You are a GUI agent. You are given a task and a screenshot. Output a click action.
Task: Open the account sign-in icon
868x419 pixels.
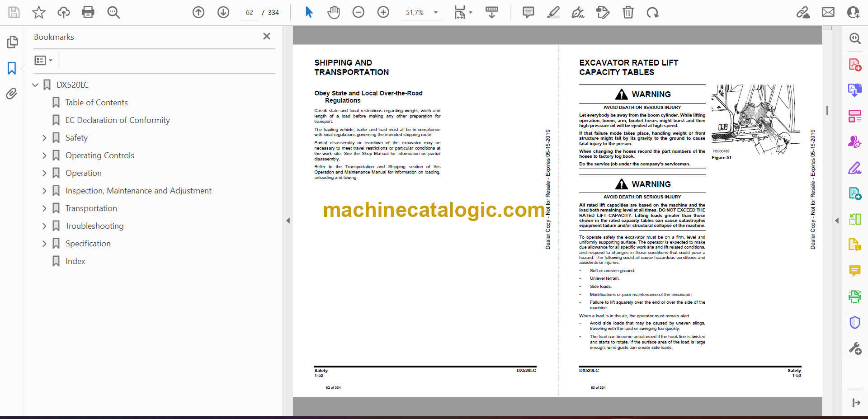pos(853,12)
